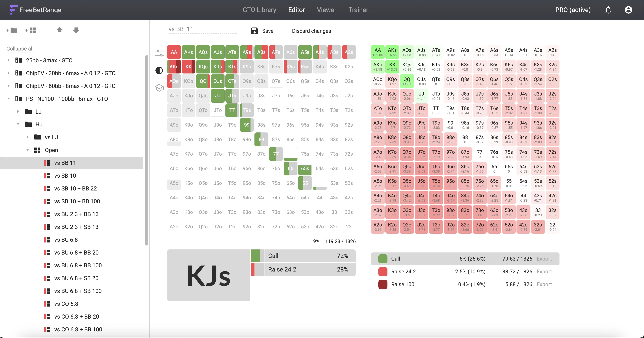Open notifications bell icon
Image resolution: width=644 pixels, height=338 pixels.
click(x=608, y=10)
